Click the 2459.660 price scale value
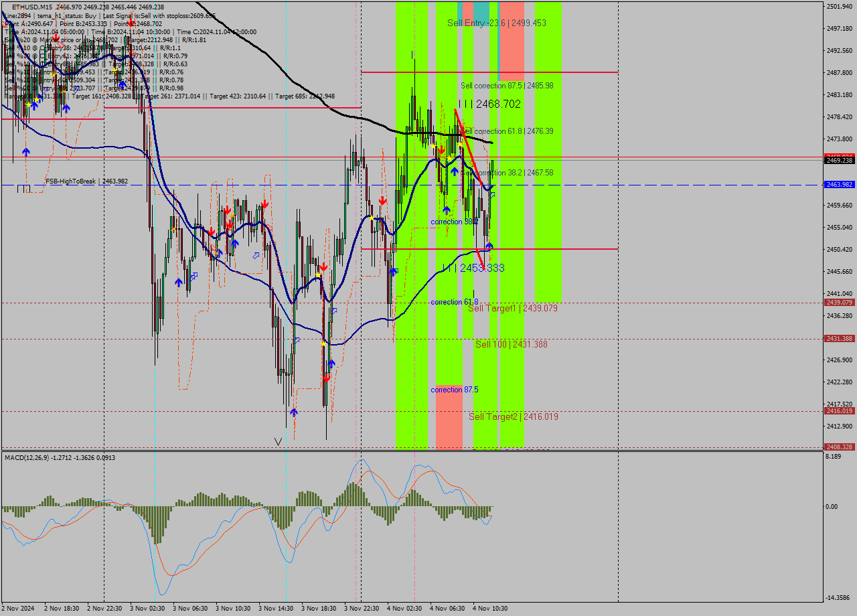Screen dimensions: 857x616 840,206
